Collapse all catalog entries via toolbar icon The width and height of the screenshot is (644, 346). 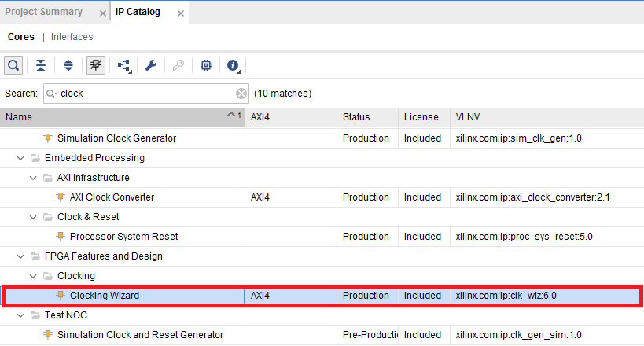click(41, 65)
